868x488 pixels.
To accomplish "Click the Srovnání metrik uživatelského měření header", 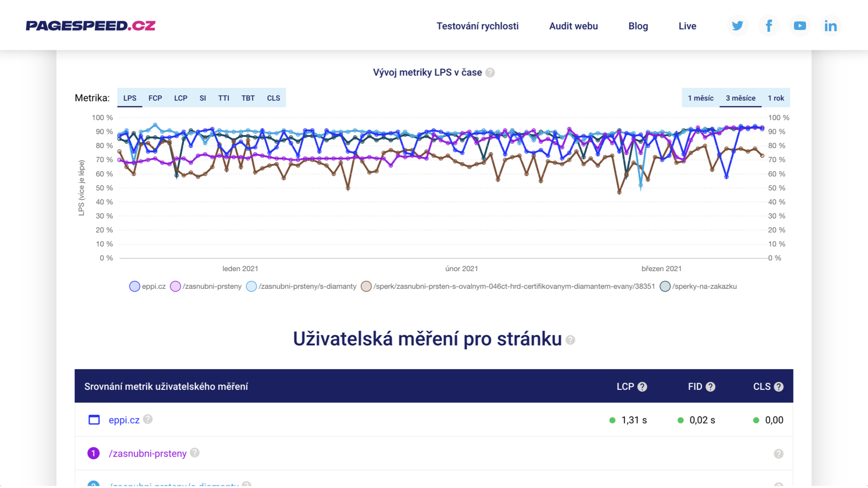I will (166, 387).
